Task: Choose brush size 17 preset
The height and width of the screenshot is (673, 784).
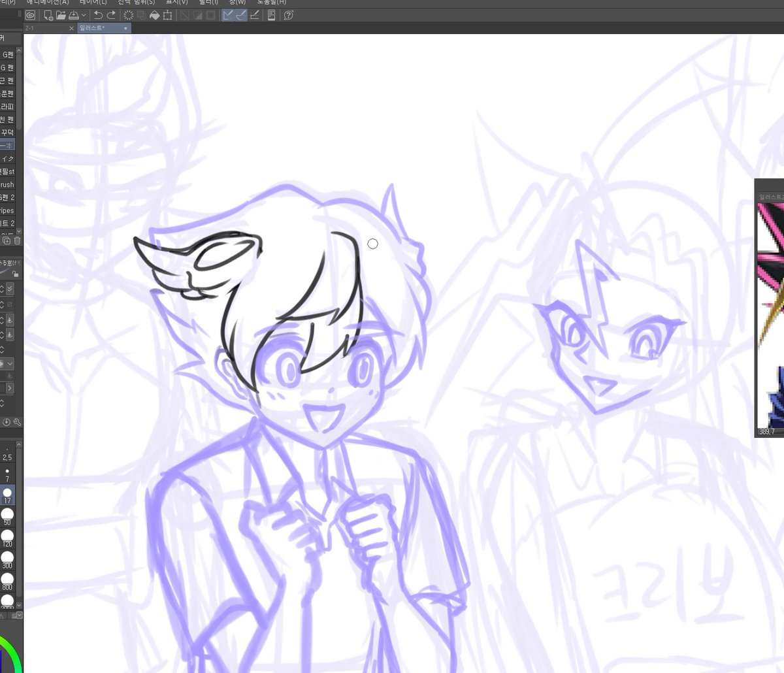Action: pos(7,496)
